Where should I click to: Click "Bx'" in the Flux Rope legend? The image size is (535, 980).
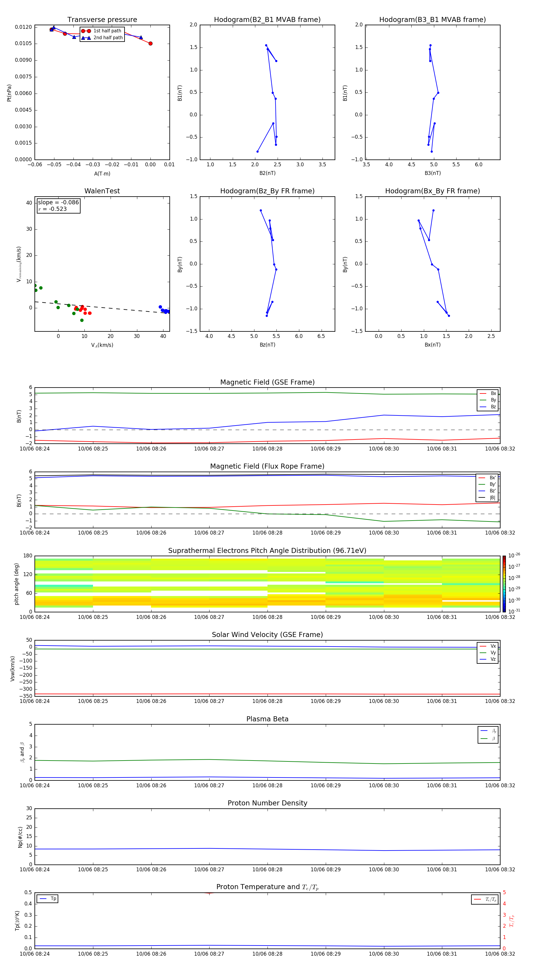(x=487, y=478)
